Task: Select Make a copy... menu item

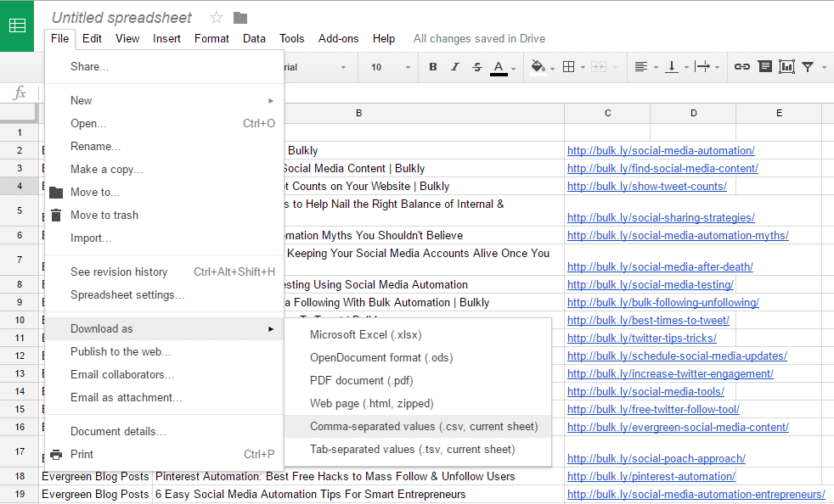Action: point(165,169)
